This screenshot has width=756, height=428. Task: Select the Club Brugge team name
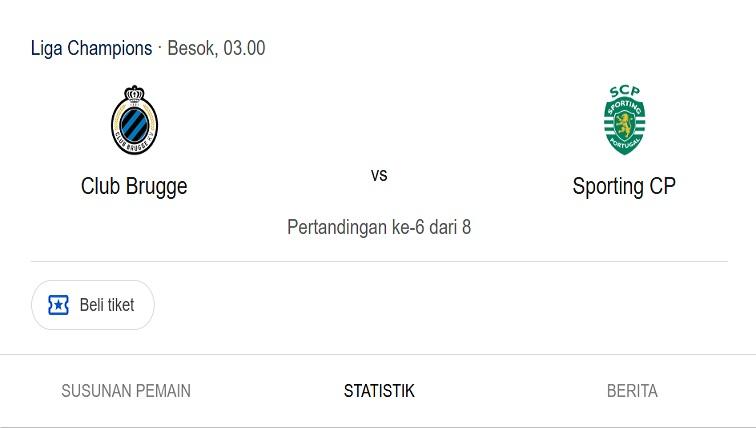[134, 186]
